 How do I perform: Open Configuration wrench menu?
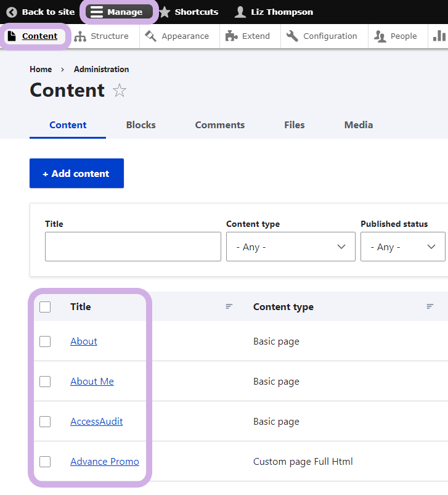click(x=322, y=36)
